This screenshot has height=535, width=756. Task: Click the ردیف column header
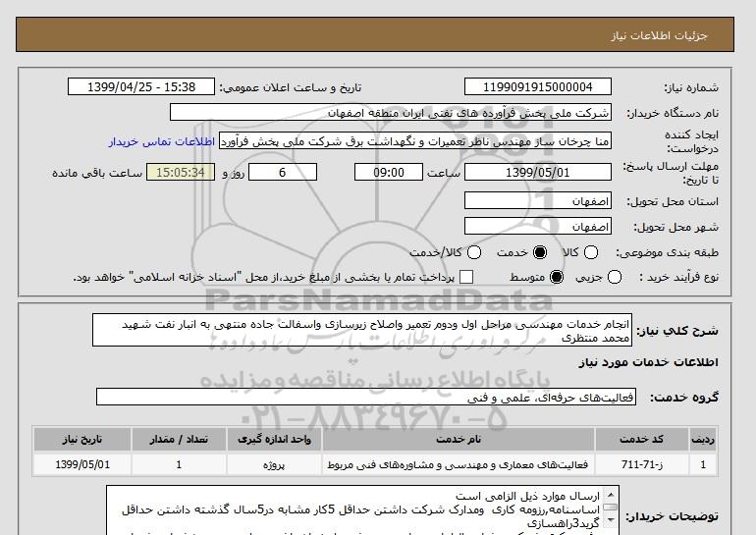pos(703,439)
